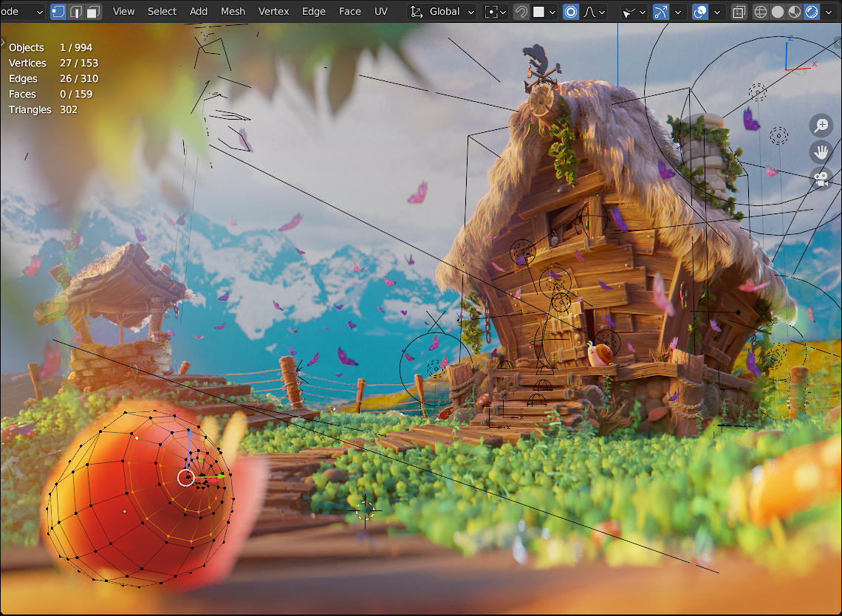Open the transform pivot point icon
The height and width of the screenshot is (616, 842).
(x=491, y=12)
